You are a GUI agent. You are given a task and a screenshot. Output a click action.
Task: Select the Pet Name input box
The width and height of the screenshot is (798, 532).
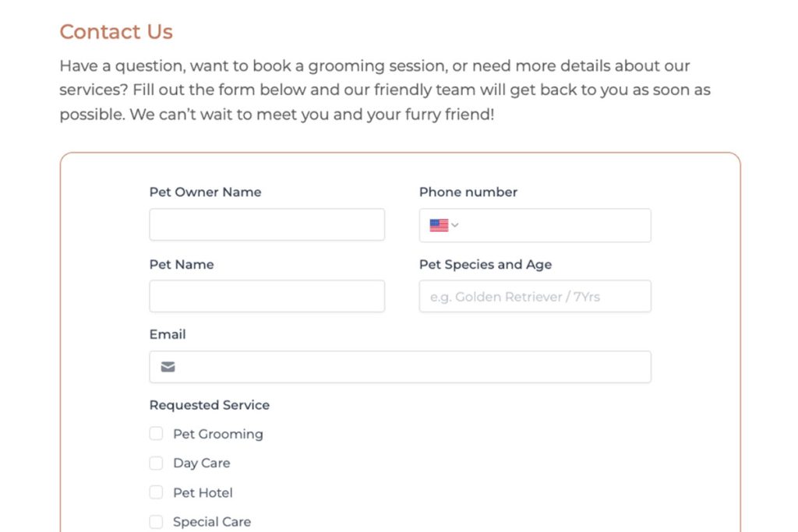pyautogui.click(x=267, y=296)
